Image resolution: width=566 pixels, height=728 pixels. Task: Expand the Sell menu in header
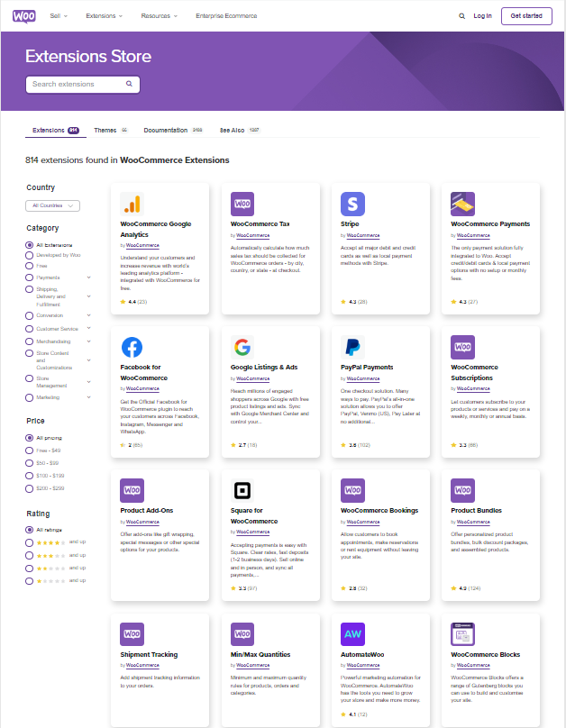[x=59, y=16]
